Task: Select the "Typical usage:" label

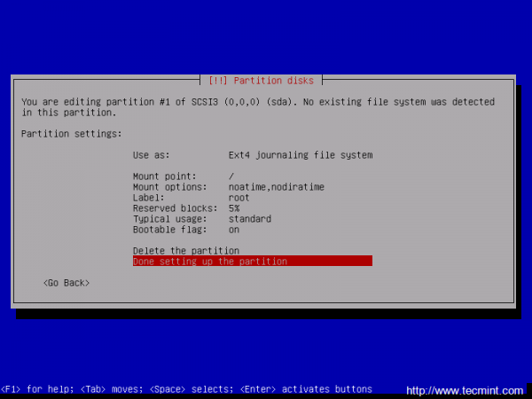Action: [x=169, y=219]
